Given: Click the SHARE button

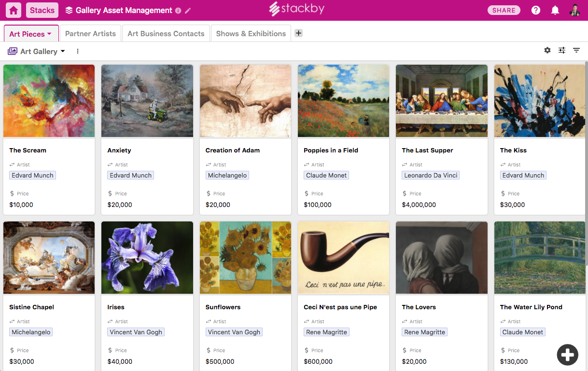Looking at the screenshot, I should [x=504, y=10].
